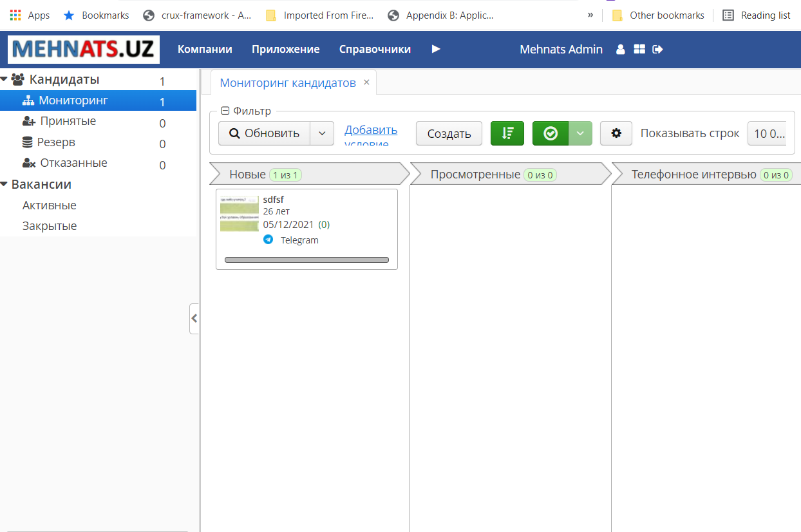Click the Добавить условие link
This screenshot has width=801, height=532.
click(371, 135)
